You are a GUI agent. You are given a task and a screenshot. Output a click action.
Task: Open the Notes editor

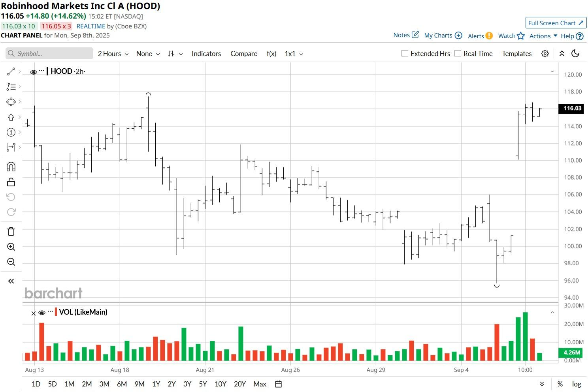[406, 35]
